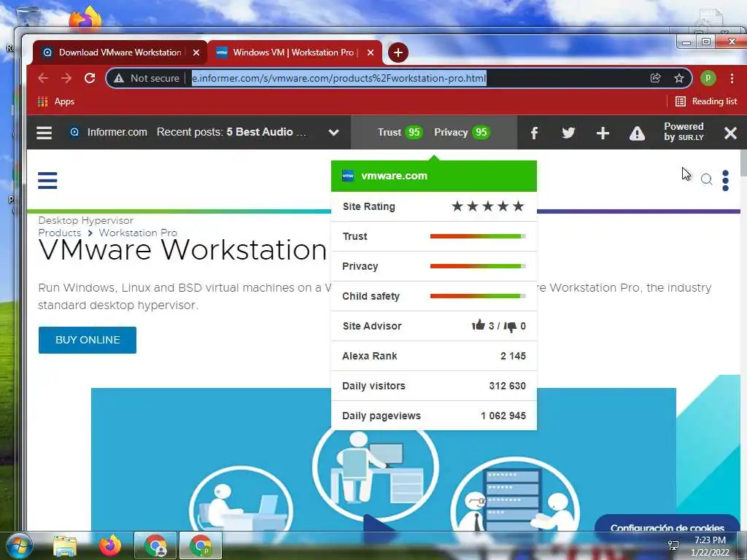Open the Reading list

[x=706, y=101]
